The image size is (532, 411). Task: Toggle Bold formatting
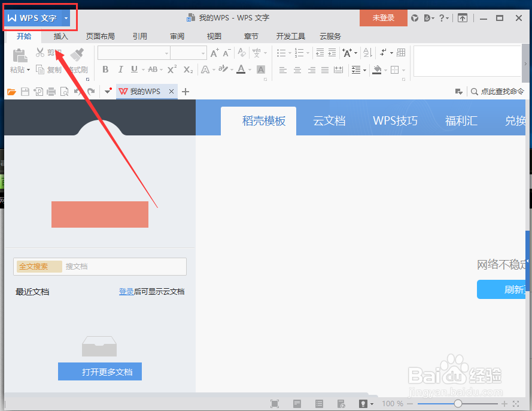[x=105, y=69]
